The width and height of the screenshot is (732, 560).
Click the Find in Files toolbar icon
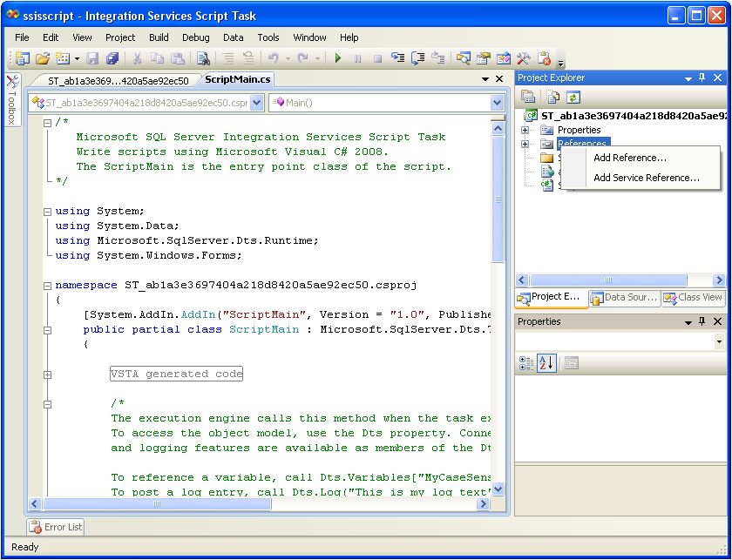[202, 58]
